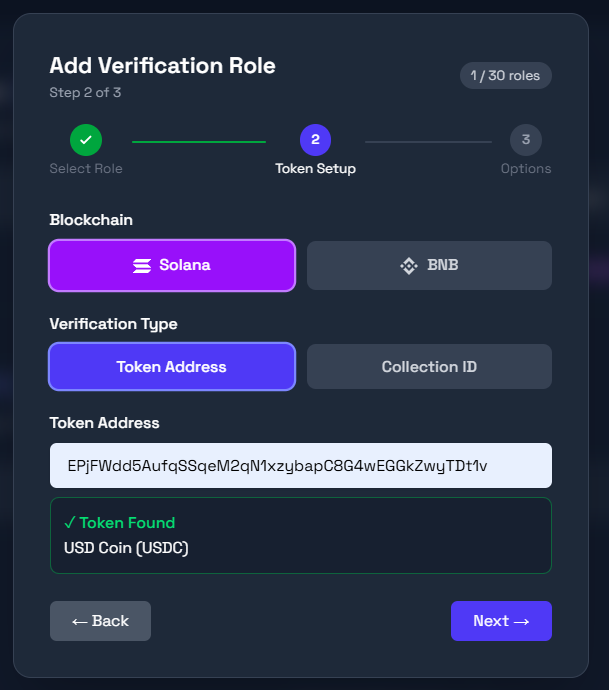Click the step 2 circle indicator

pos(315,140)
